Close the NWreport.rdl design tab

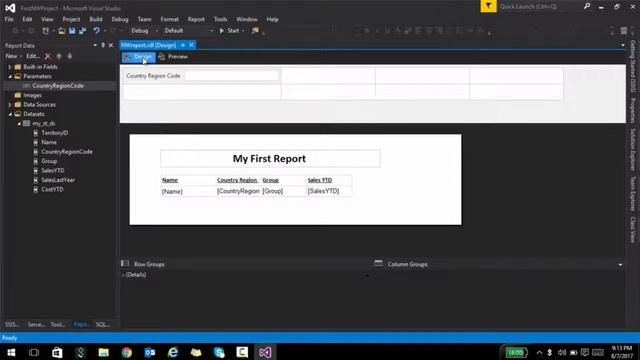[x=191, y=45]
